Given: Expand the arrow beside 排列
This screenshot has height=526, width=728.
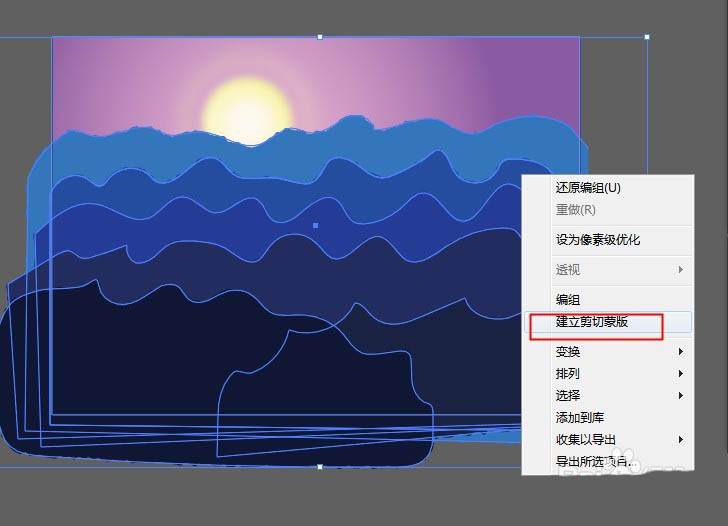Looking at the screenshot, I should [x=681, y=373].
